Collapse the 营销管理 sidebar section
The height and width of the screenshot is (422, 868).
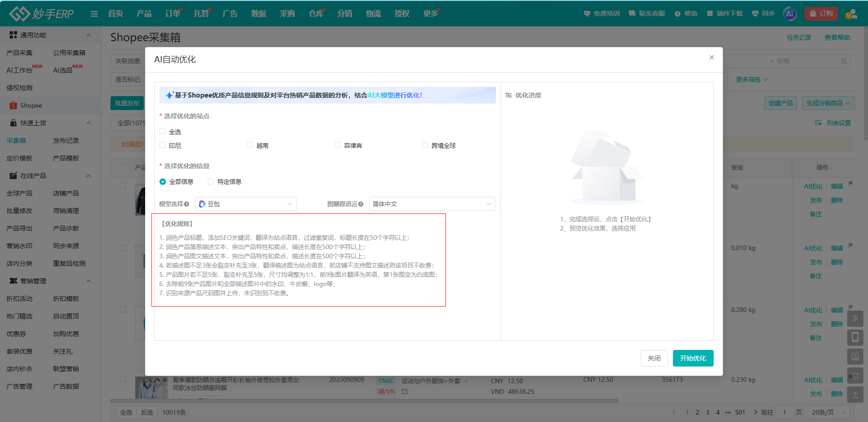pyautogui.click(x=88, y=281)
